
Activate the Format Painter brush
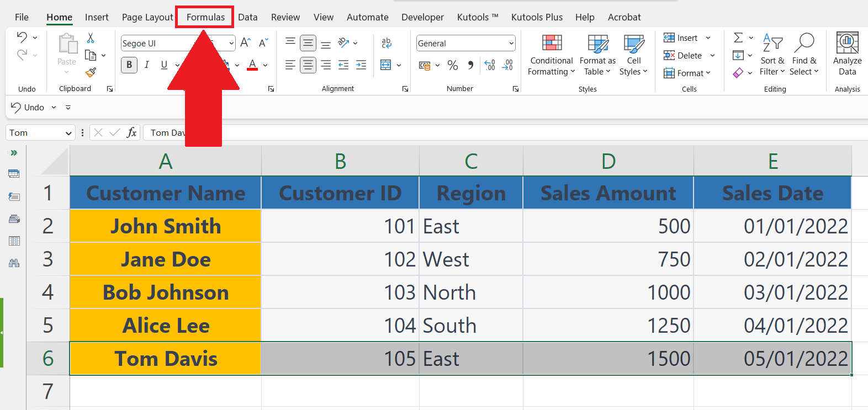click(x=91, y=72)
